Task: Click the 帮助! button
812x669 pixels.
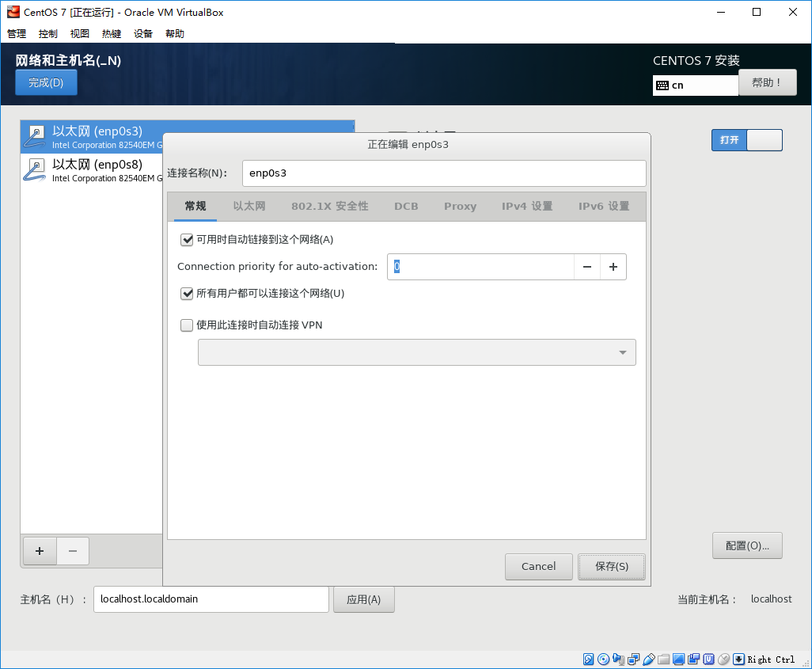Action: click(x=768, y=83)
